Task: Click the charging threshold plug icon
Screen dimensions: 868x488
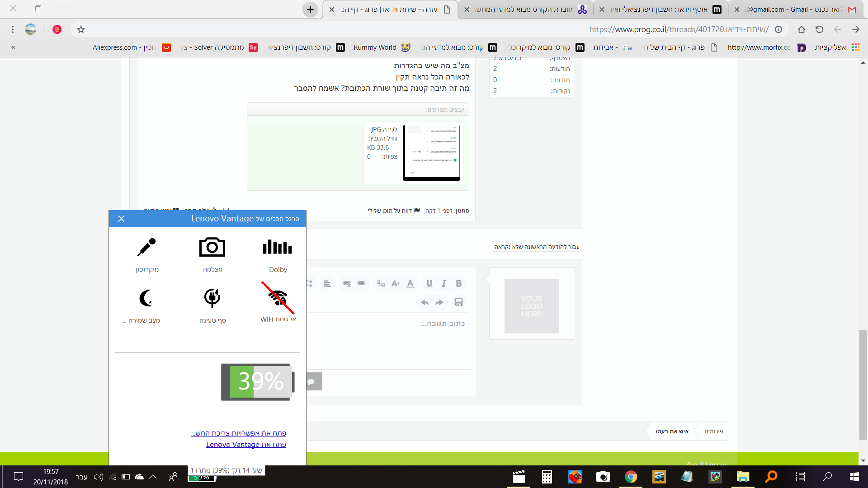Action: [212, 298]
